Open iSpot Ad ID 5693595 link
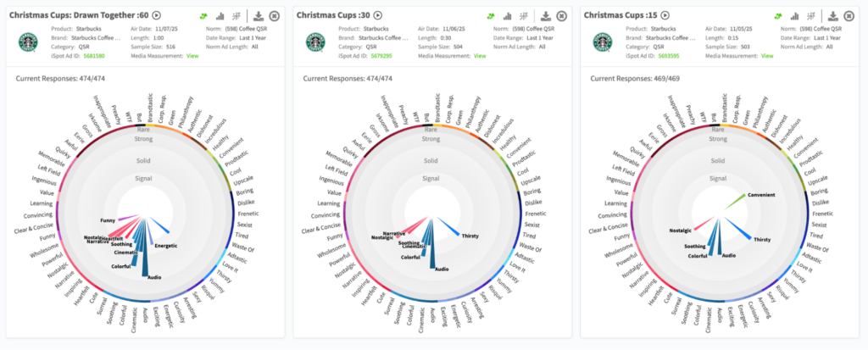The height and width of the screenshot is (350, 868). point(670,56)
